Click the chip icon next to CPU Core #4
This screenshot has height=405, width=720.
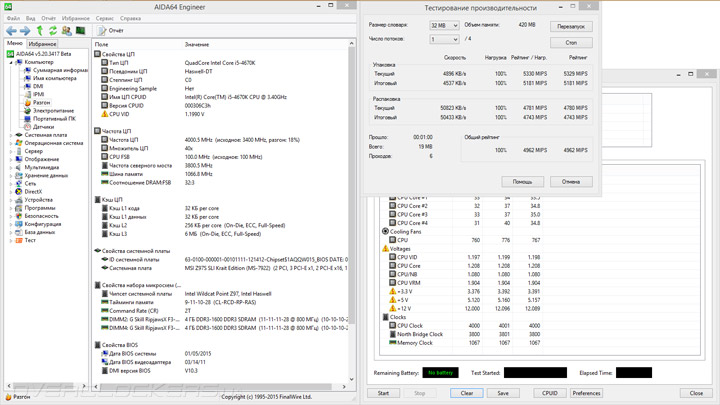click(x=393, y=223)
